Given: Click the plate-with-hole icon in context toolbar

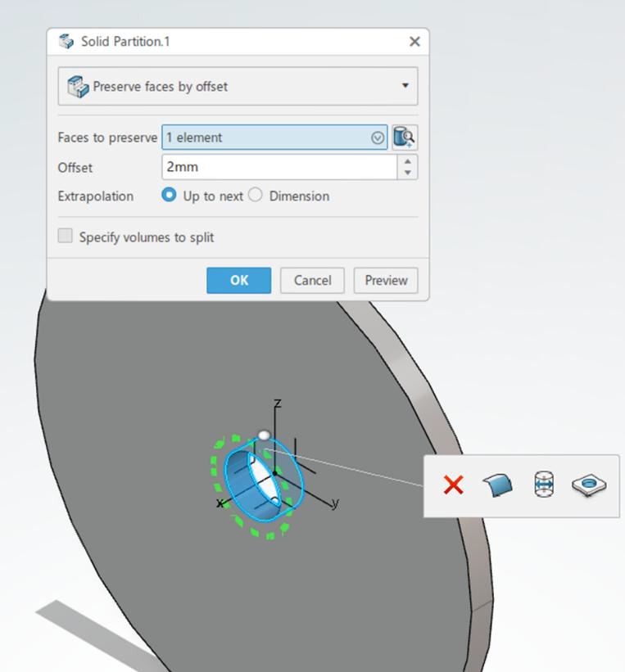Looking at the screenshot, I should (x=590, y=485).
